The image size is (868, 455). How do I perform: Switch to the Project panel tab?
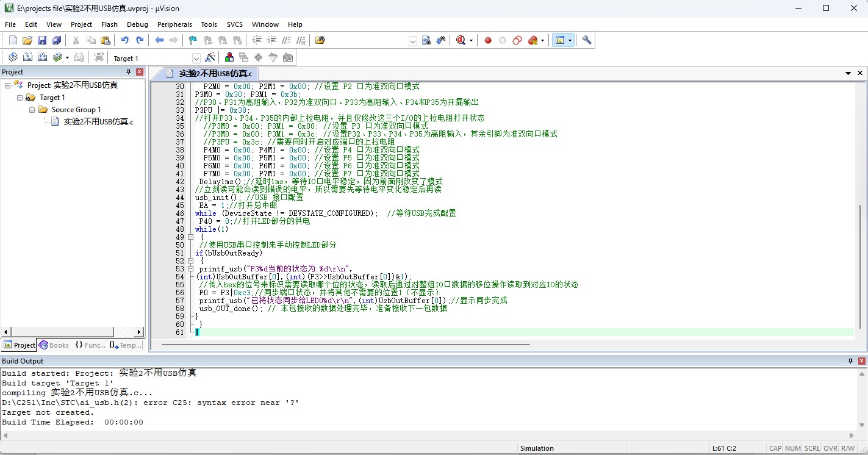coord(19,345)
